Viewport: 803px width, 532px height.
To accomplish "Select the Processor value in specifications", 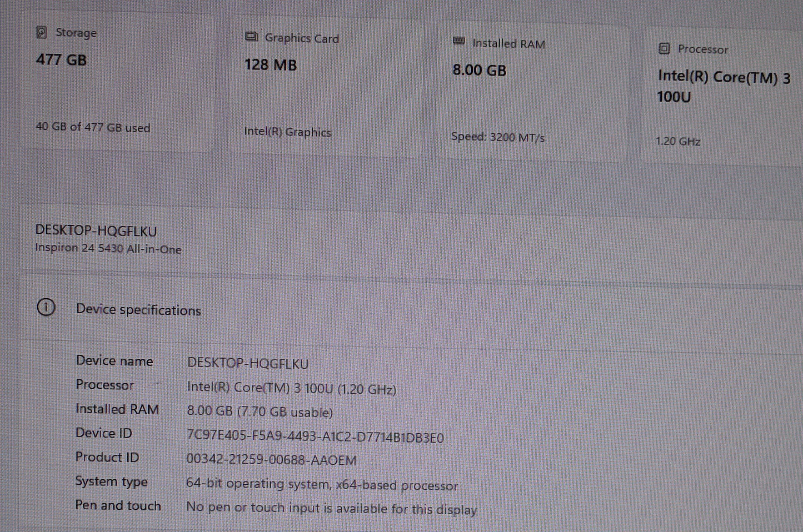I will [x=292, y=388].
